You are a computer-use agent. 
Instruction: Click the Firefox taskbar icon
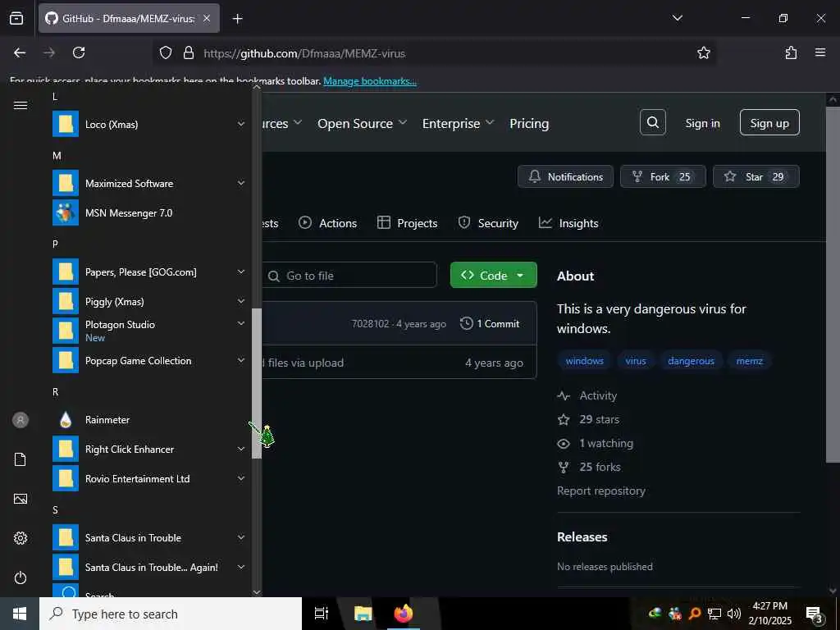click(404, 614)
